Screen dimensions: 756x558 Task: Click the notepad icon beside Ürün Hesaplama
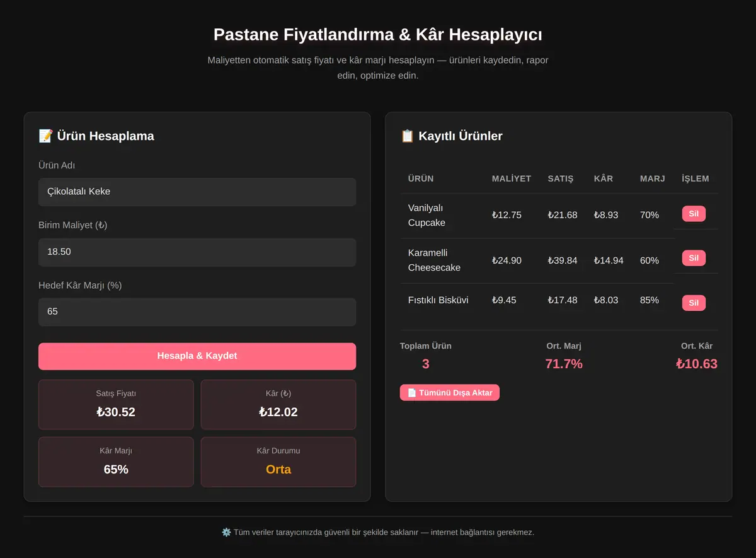[45, 136]
